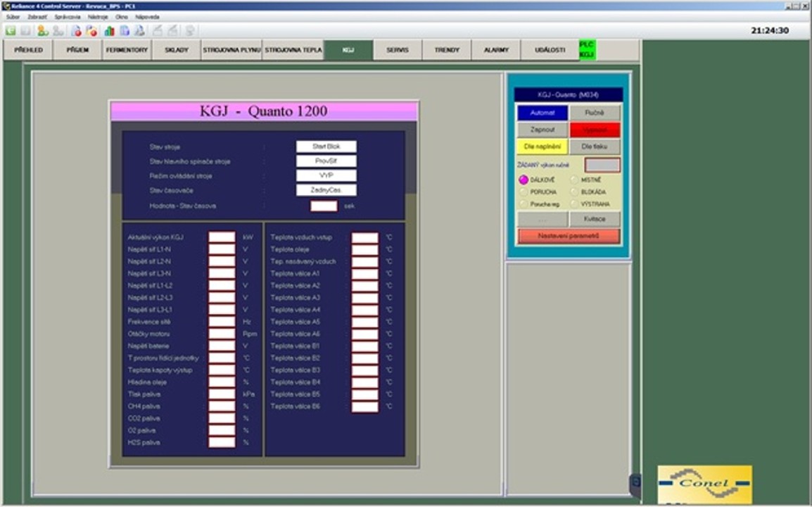Click the green arrow icon in toolbar
Viewport: 812px width, 507px height.
11,31
